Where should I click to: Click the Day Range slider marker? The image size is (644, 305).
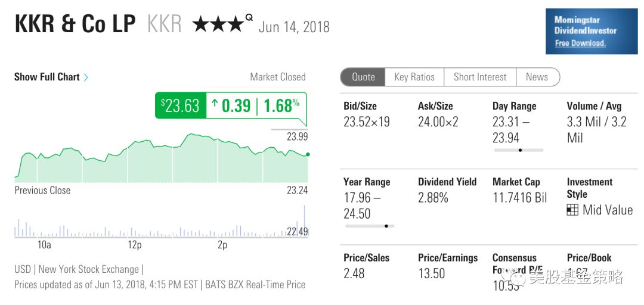[x=520, y=150]
